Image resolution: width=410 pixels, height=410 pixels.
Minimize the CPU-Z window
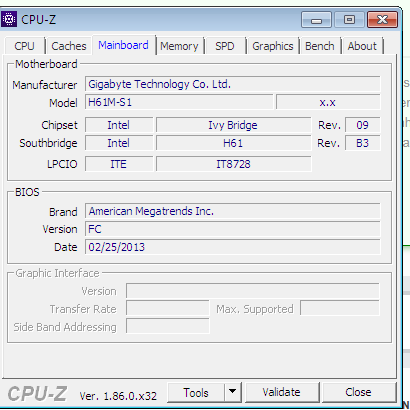coord(316,20)
